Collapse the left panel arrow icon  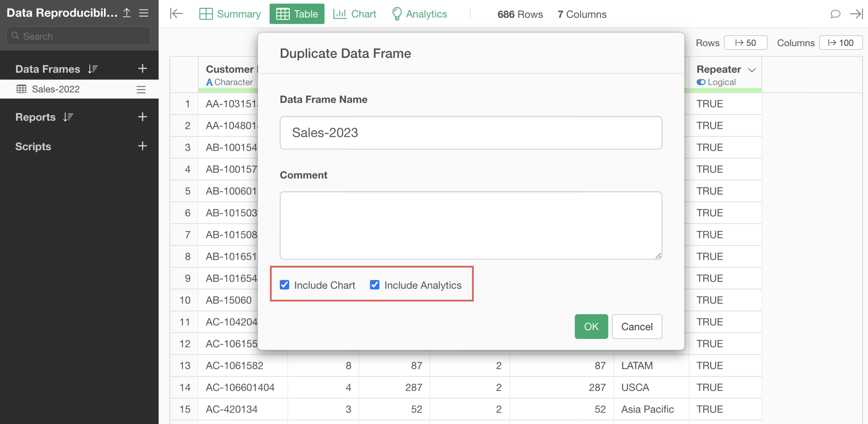(x=176, y=14)
